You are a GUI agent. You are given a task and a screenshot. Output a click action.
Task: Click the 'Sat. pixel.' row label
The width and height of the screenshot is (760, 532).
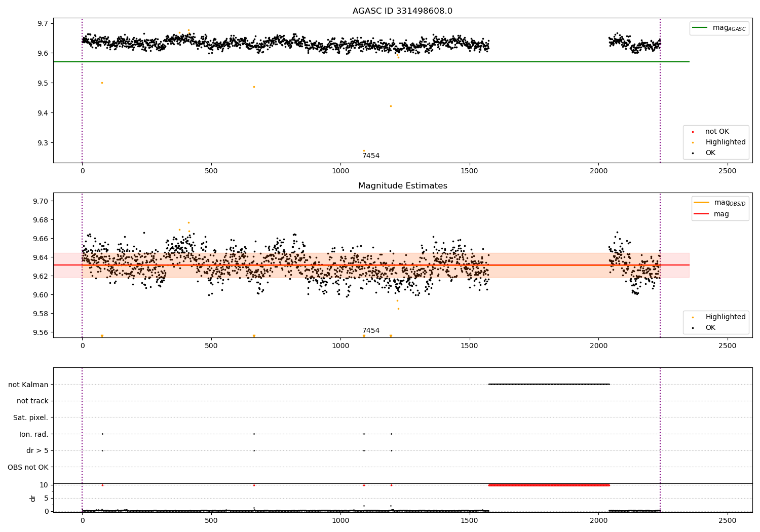tap(31, 418)
